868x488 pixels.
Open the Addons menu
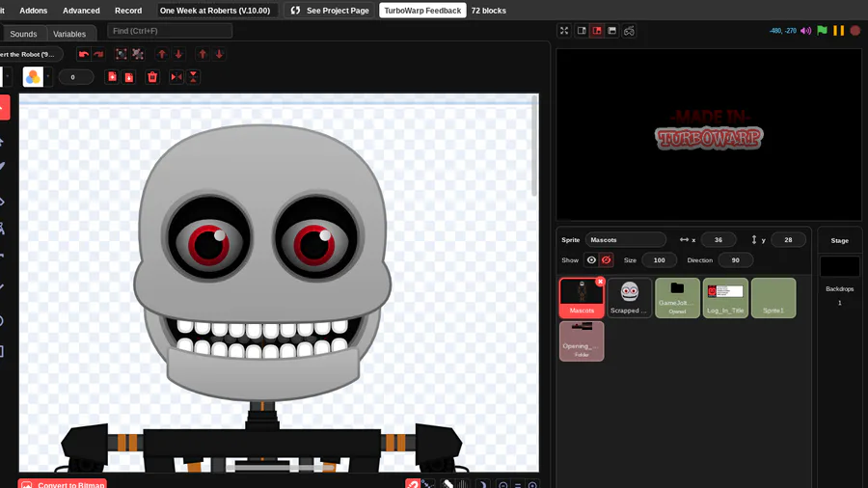coord(33,11)
